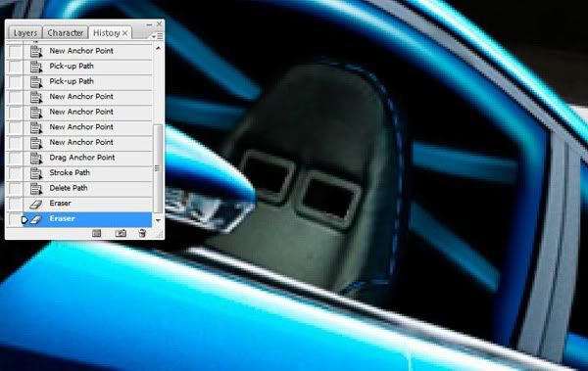
Task: Select the Stroke Path history state icon
Action: [x=36, y=172]
